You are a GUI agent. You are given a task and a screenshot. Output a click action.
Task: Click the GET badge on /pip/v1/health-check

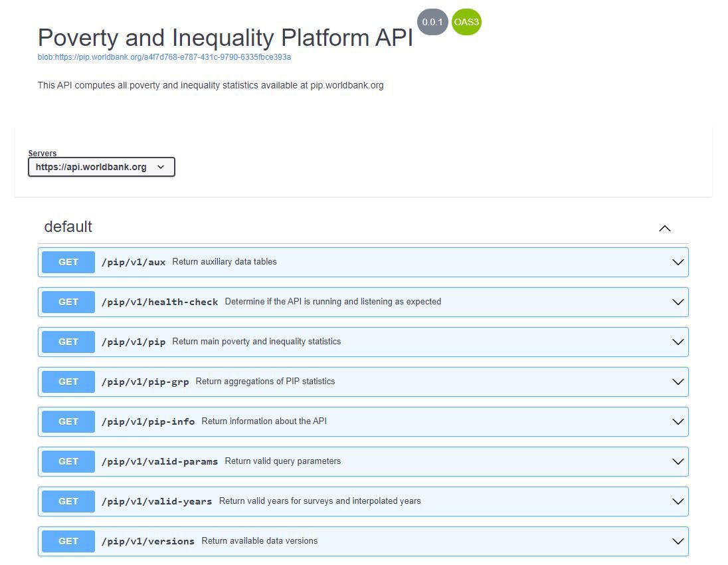click(67, 302)
